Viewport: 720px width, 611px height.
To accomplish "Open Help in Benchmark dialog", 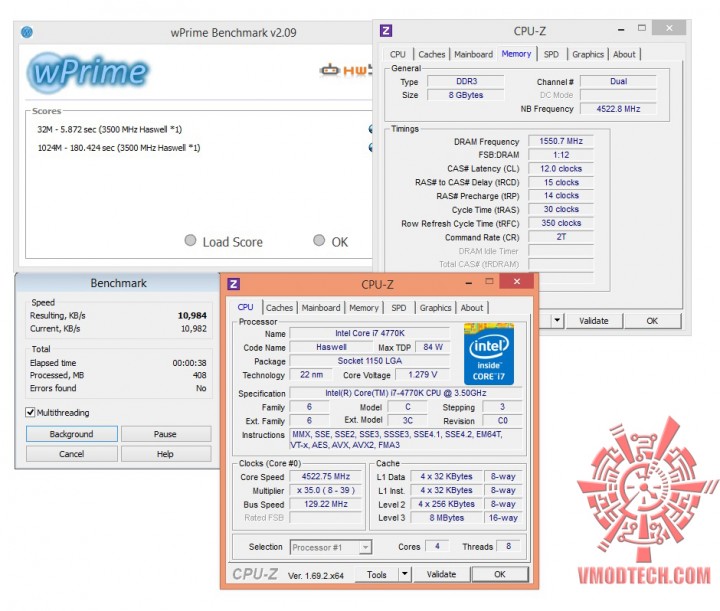I will pos(165,454).
